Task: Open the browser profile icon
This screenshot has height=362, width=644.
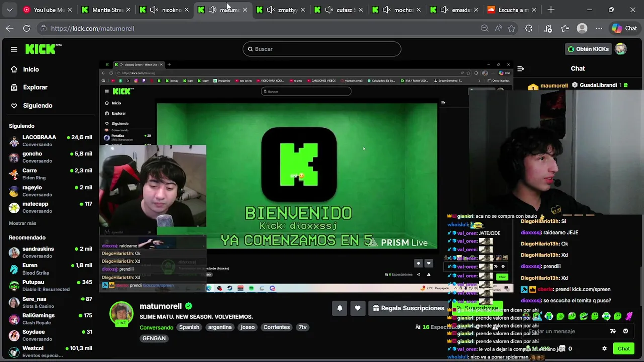Action: 582,28
